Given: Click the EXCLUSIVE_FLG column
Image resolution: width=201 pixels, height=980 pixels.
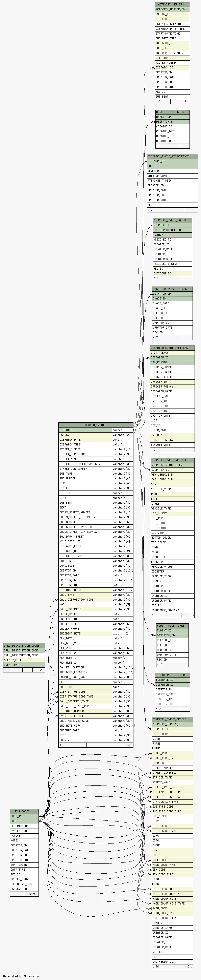Looking at the screenshot, I should coord(24,884).
